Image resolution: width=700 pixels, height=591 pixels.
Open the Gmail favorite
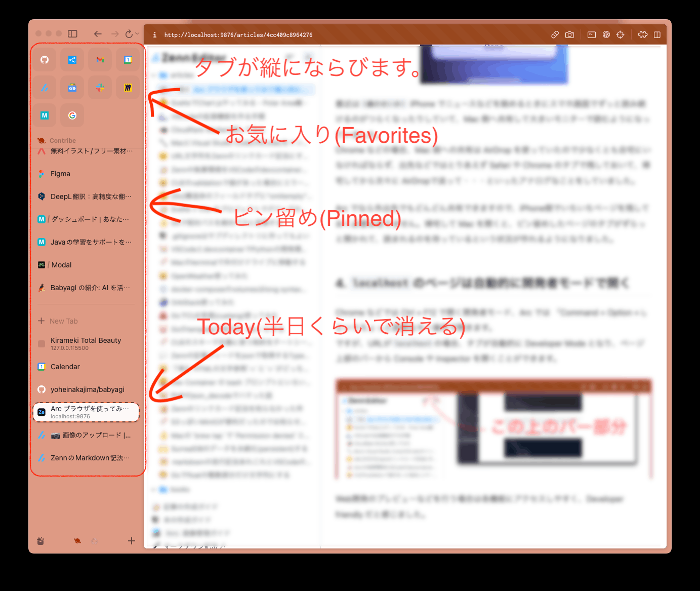(x=100, y=60)
